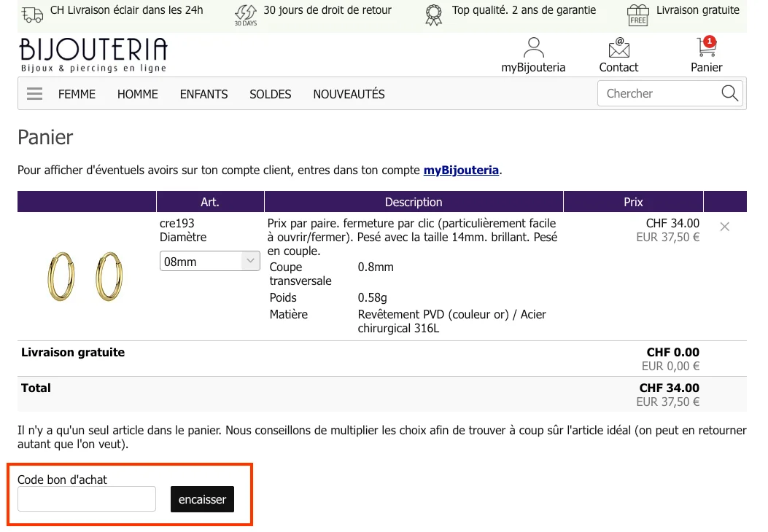768x532 pixels.
Task: Click the gold hoop earrings thumbnail
Action: coord(85,276)
